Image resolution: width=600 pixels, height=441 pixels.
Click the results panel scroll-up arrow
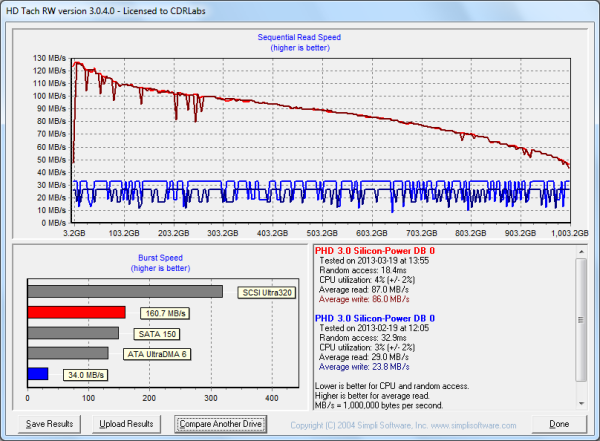pos(581,261)
